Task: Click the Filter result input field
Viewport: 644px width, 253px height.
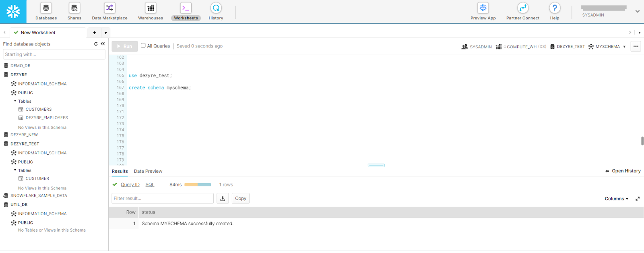Action: [162, 198]
